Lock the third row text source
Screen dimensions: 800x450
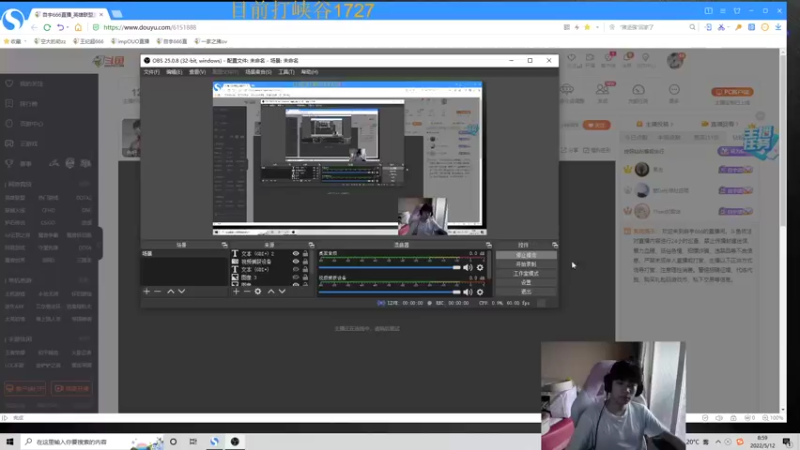[x=305, y=269]
